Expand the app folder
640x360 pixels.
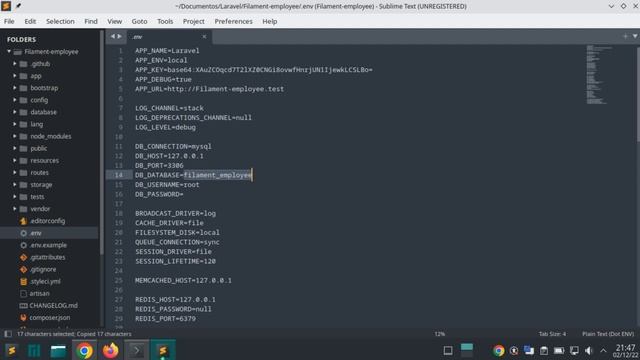15,76
